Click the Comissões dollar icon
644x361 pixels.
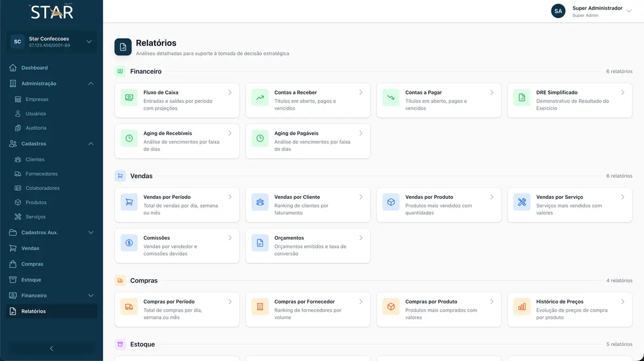point(129,243)
